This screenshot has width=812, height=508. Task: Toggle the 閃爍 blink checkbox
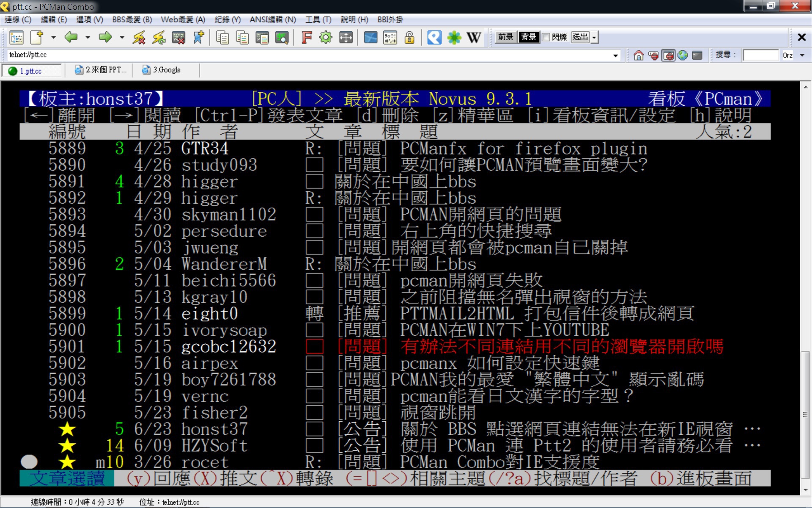[546, 37]
